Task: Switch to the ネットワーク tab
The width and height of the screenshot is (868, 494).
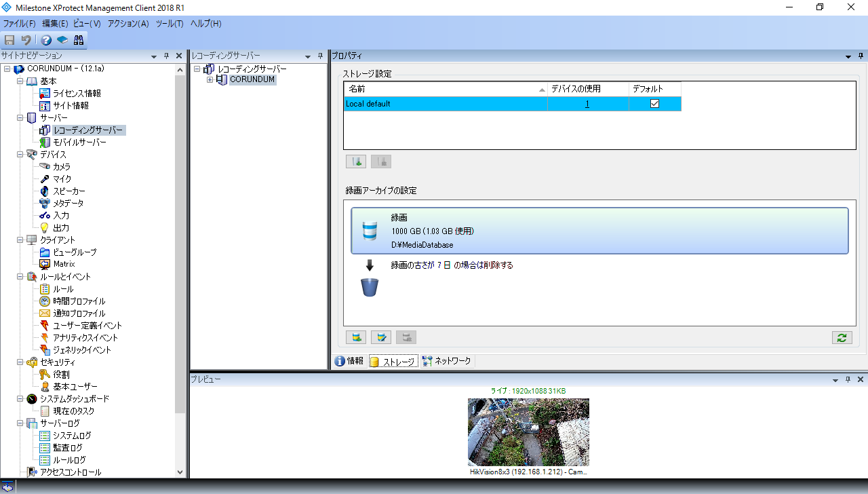Action: pos(447,361)
